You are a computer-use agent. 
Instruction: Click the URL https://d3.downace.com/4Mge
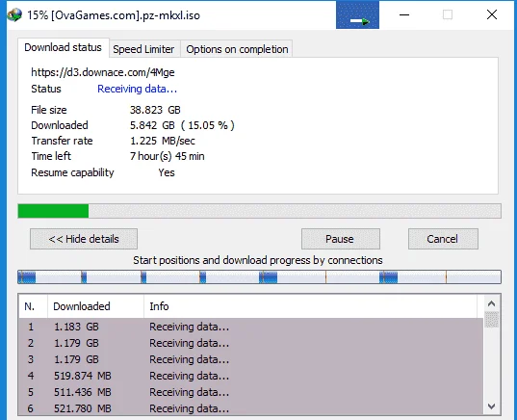click(103, 72)
